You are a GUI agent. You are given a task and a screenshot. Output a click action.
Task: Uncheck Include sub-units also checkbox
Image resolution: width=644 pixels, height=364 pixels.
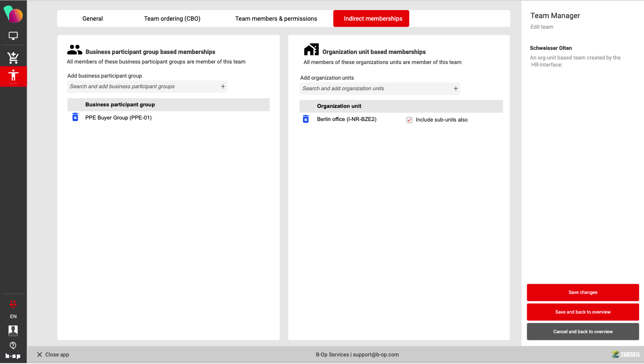tap(409, 120)
